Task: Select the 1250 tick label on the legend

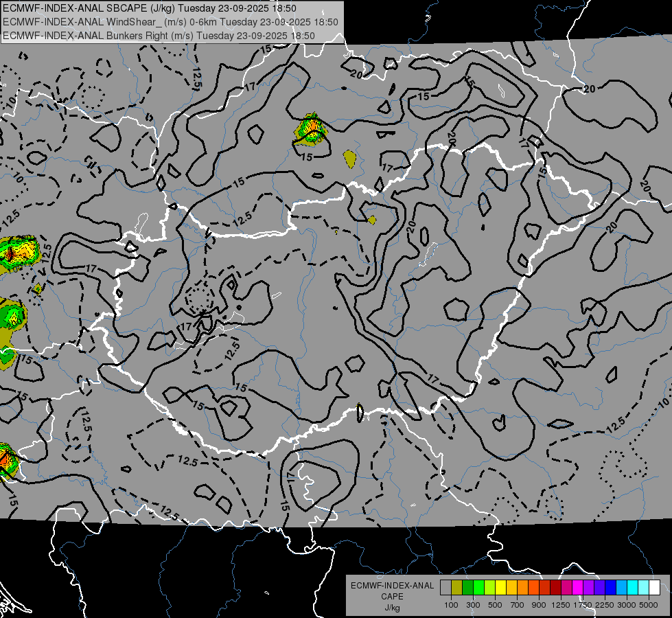Action: coord(561,605)
